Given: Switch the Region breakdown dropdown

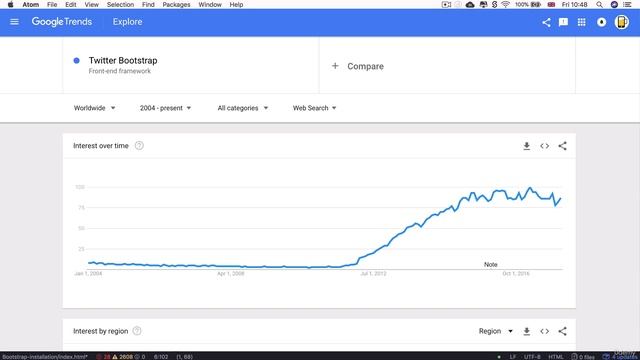Looking at the screenshot, I should [496, 331].
